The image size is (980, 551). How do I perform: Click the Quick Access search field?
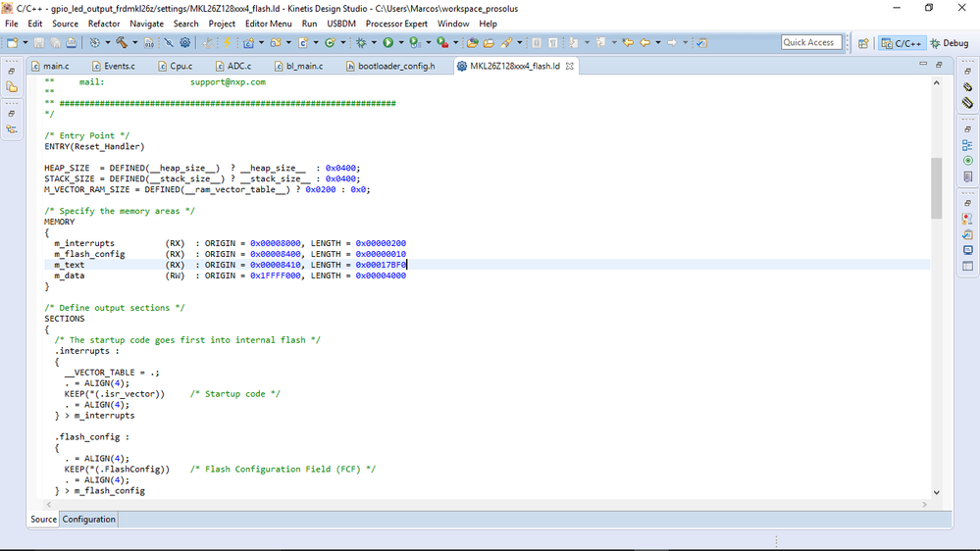(x=811, y=42)
